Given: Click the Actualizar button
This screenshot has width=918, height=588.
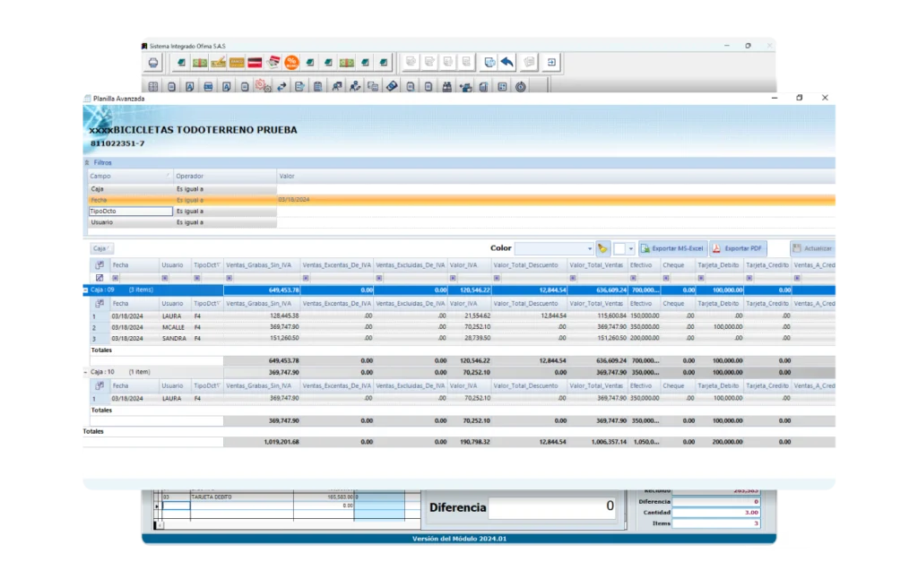Looking at the screenshot, I should [812, 249].
